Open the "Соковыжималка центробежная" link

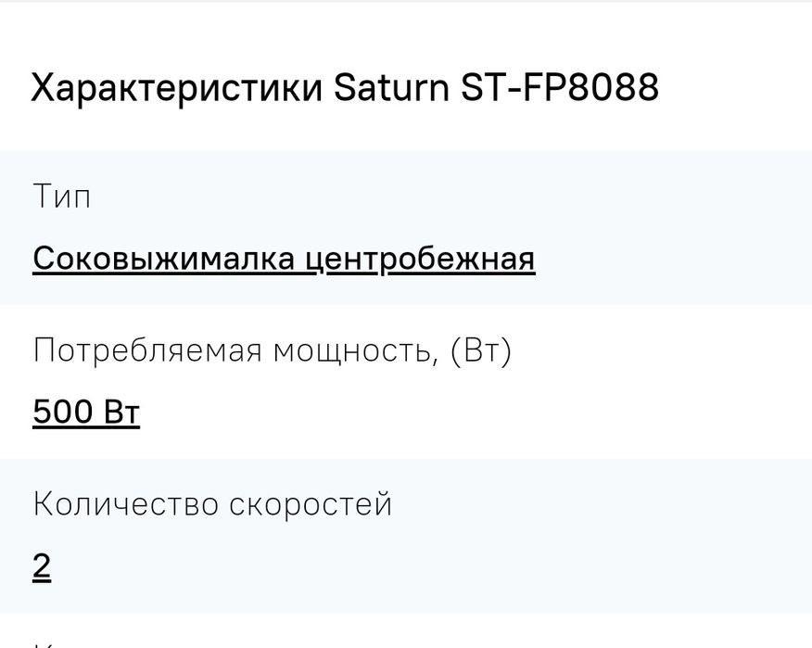[x=284, y=258]
